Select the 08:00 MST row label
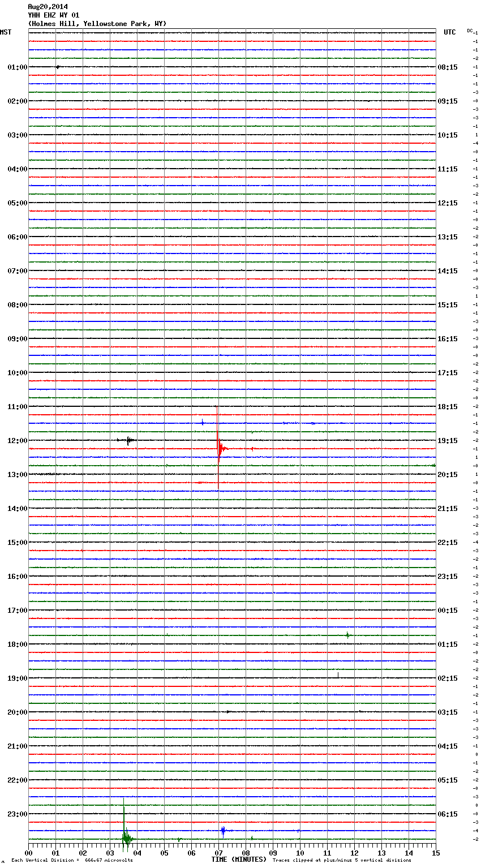 (x=17, y=305)
